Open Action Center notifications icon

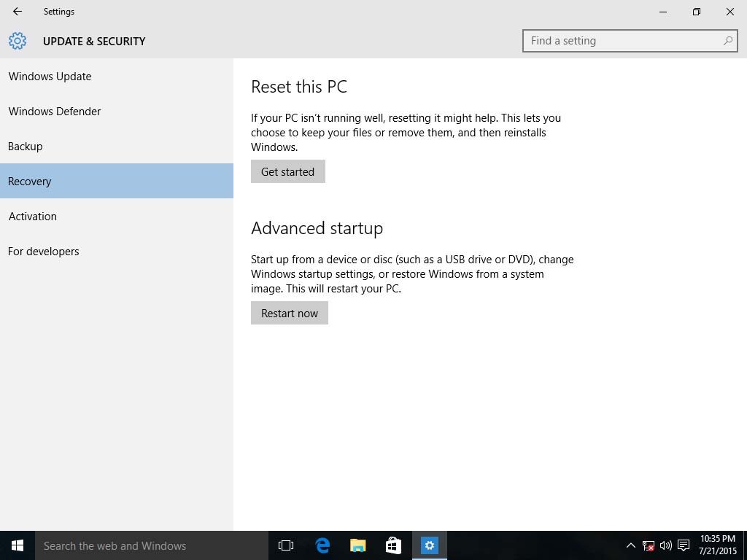click(684, 545)
